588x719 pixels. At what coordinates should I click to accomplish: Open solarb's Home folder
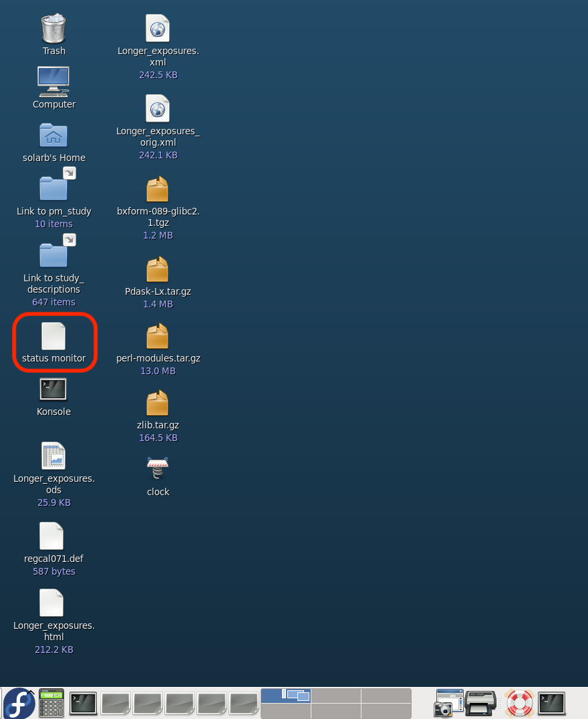tap(53, 136)
